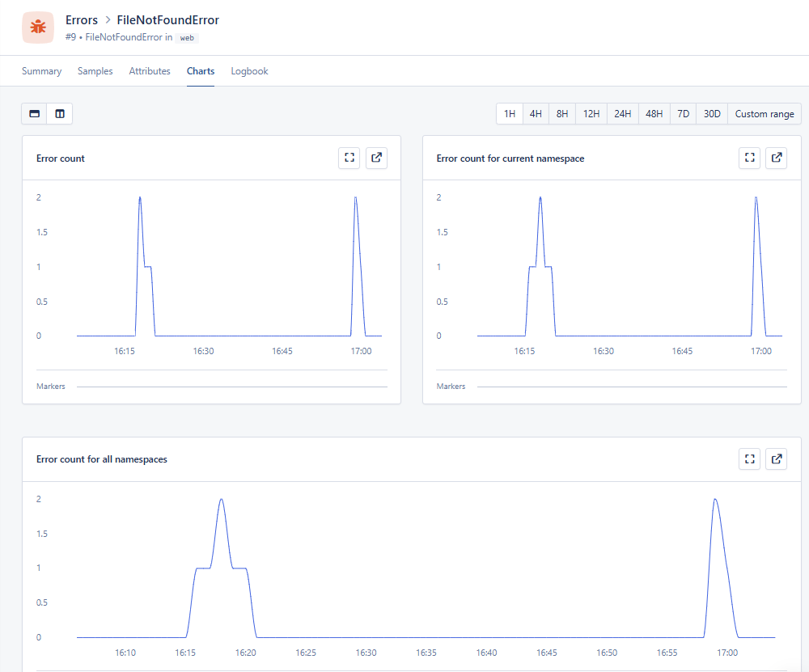Screen dimensions: 809x672
Task: Expand the Error count chart fullscreen
Action: (349, 158)
